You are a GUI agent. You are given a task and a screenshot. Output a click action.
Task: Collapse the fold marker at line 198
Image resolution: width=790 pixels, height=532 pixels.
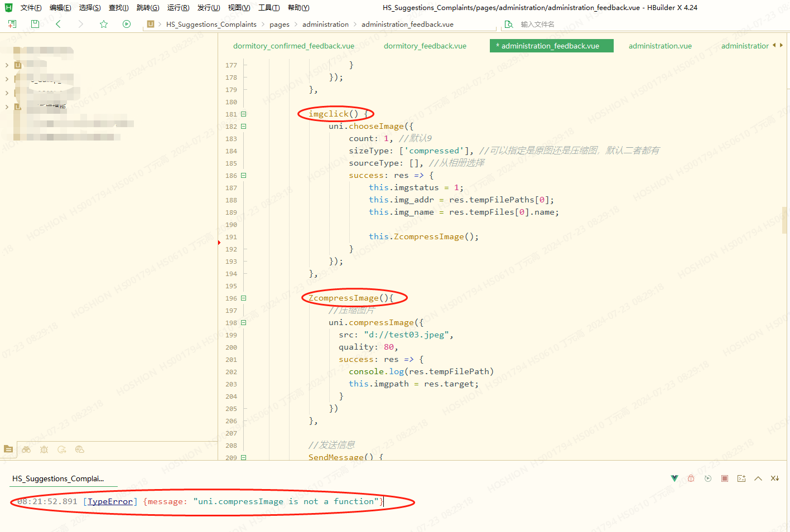[x=244, y=323]
